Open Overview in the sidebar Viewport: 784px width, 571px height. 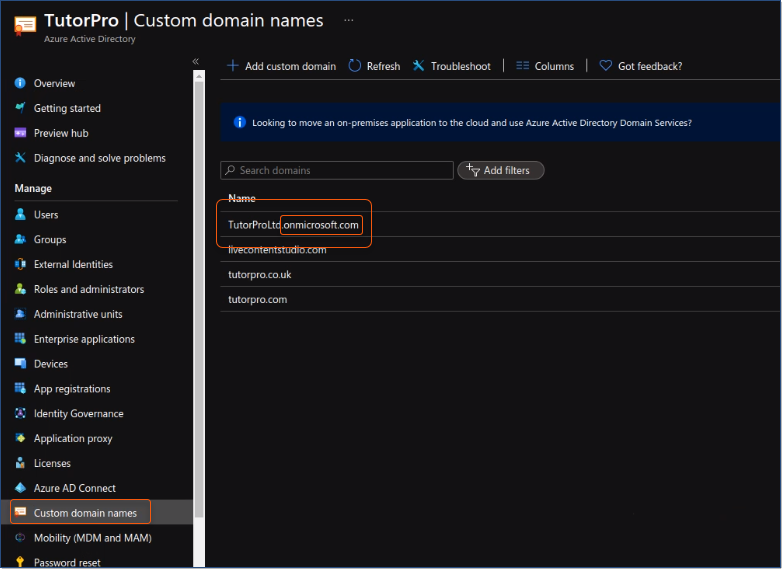click(54, 84)
